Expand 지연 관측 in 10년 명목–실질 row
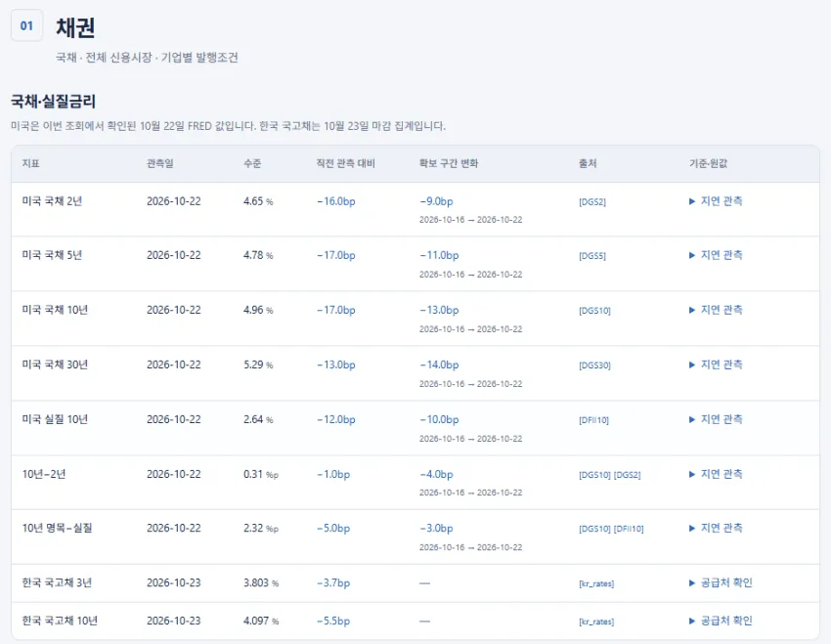 pyautogui.click(x=716, y=528)
